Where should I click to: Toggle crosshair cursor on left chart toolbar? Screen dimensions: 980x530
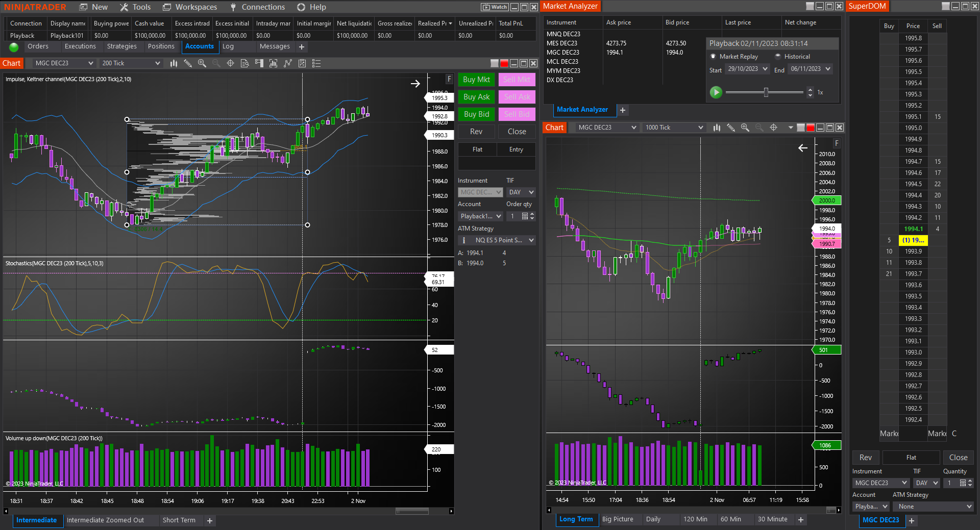pyautogui.click(x=230, y=63)
